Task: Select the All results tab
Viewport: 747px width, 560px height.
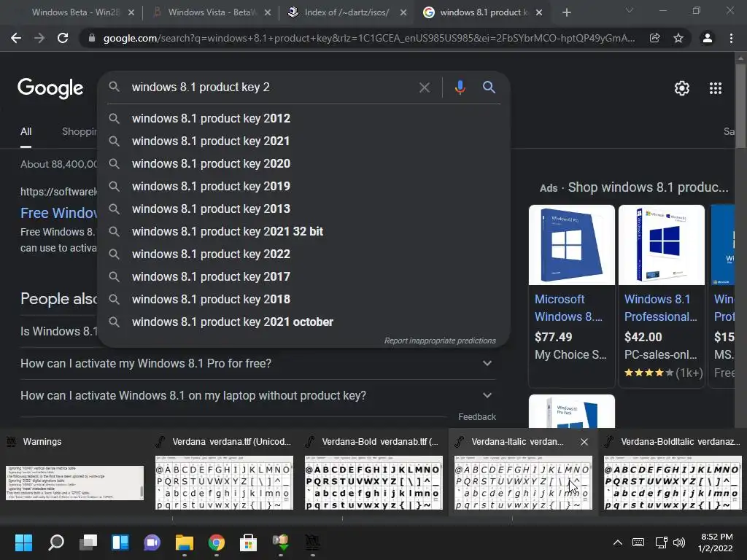Action: pyautogui.click(x=26, y=131)
